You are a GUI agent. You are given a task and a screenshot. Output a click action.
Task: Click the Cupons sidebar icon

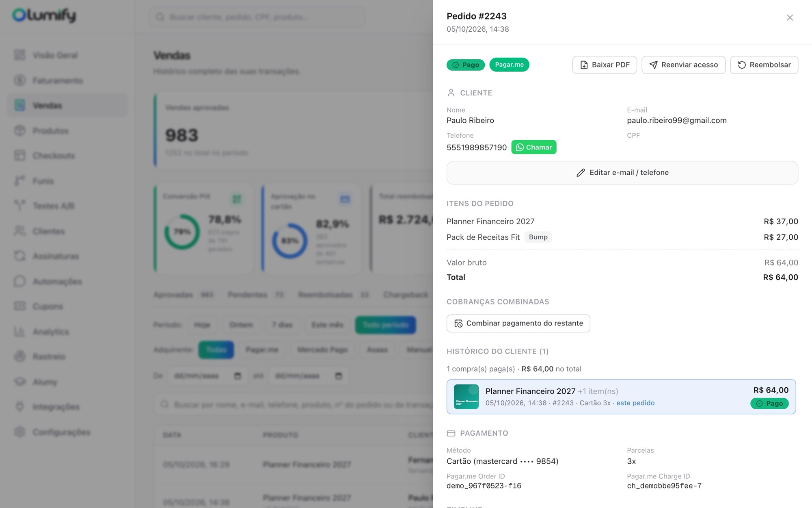click(19, 306)
